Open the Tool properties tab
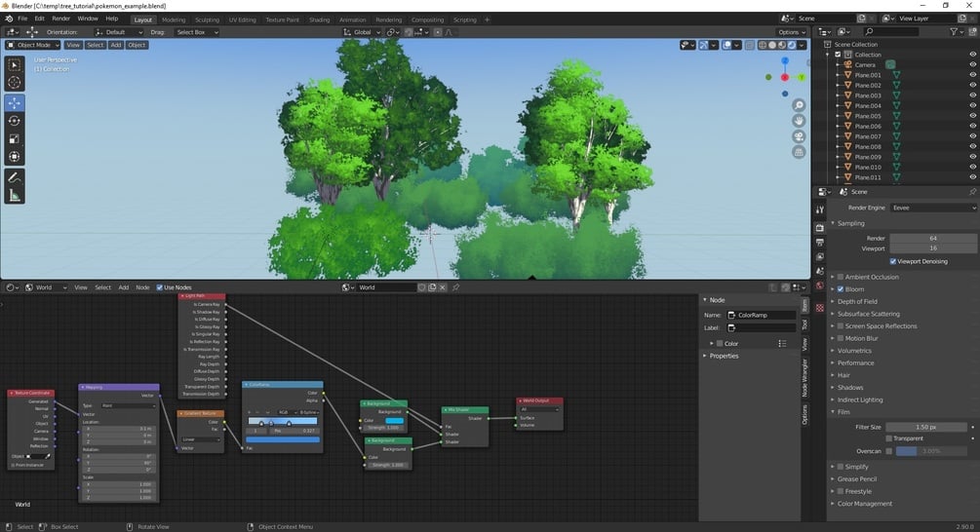 pos(820,210)
